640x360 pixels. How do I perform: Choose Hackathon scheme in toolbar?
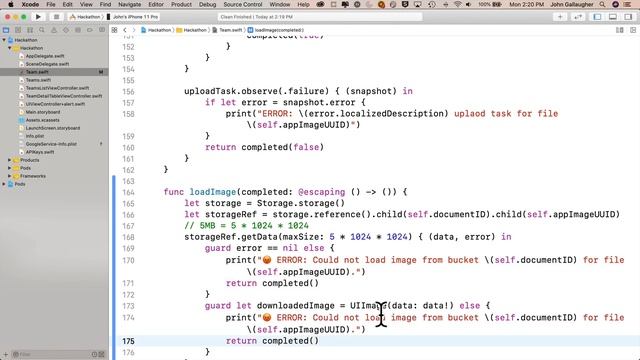[x=85, y=17]
